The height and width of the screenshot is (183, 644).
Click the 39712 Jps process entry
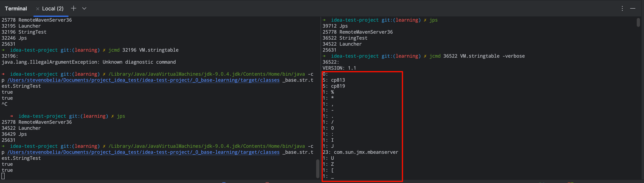click(x=335, y=26)
